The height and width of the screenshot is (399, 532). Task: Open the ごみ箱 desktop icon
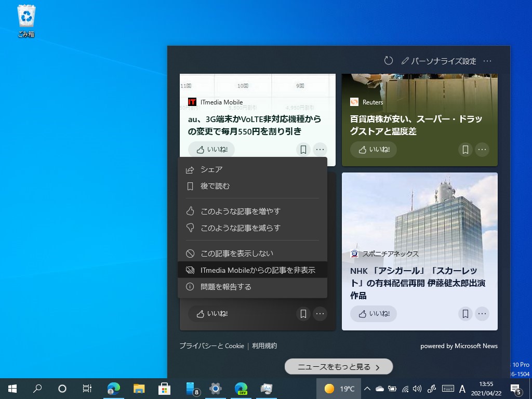coord(25,18)
